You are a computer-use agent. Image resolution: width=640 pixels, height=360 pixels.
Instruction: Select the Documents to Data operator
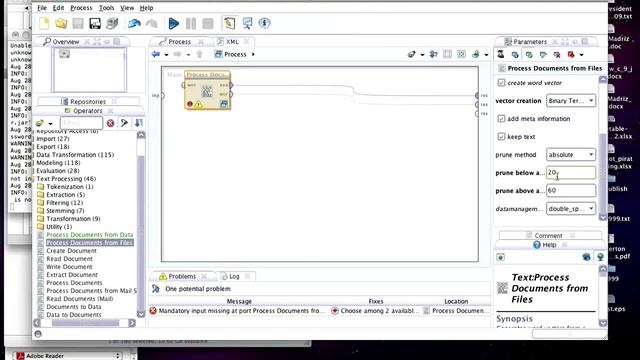pos(73,307)
